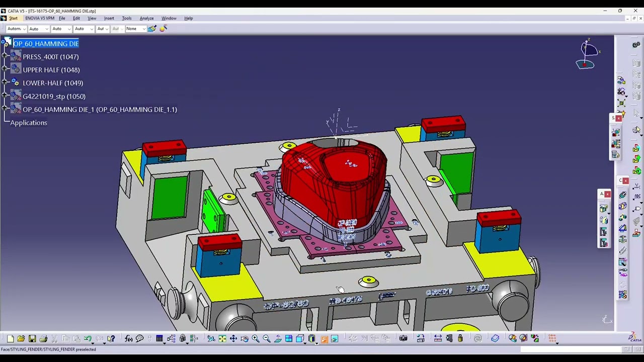The image size is (644, 362).
Task: Click the Hide/Show orange icon
Action: tap(324, 339)
